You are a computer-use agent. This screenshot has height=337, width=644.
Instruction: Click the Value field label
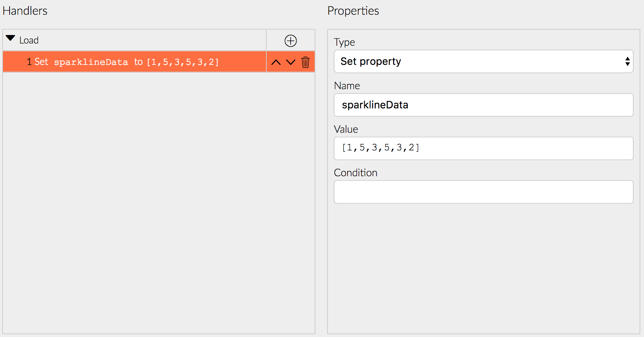click(x=346, y=129)
